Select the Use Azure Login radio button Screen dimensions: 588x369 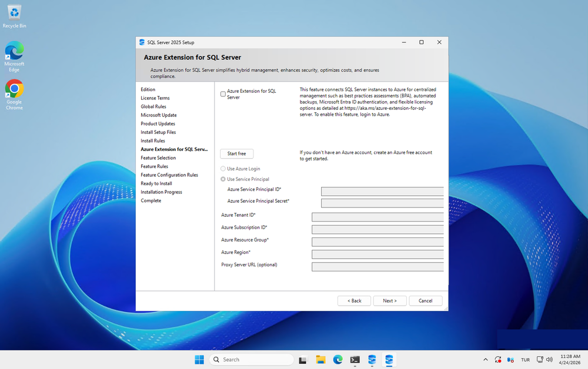tap(223, 169)
